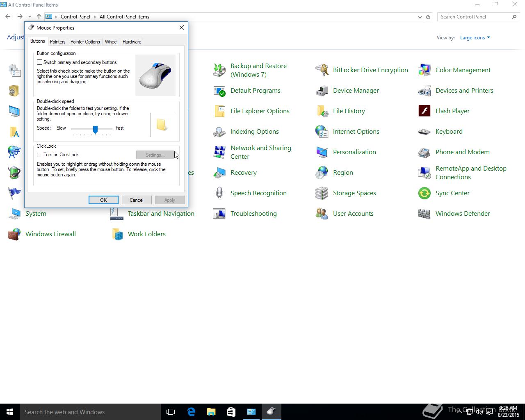Click the Device Manager icon
This screenshot has height=420, width=525.
[x=322, y=91]
